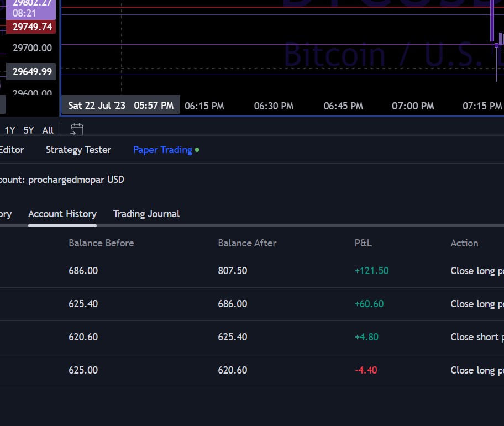This screenshot has height=426, width=504.
Task: Open the Trading Journal tab
Action: coord(146,214)
